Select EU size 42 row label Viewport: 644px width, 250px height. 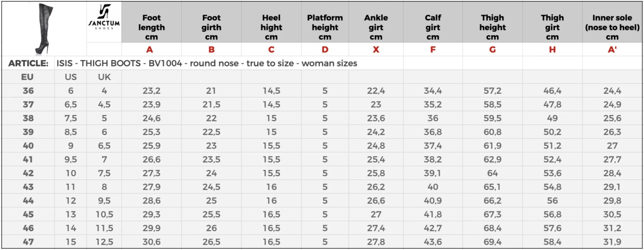click(x=28, y=173)
